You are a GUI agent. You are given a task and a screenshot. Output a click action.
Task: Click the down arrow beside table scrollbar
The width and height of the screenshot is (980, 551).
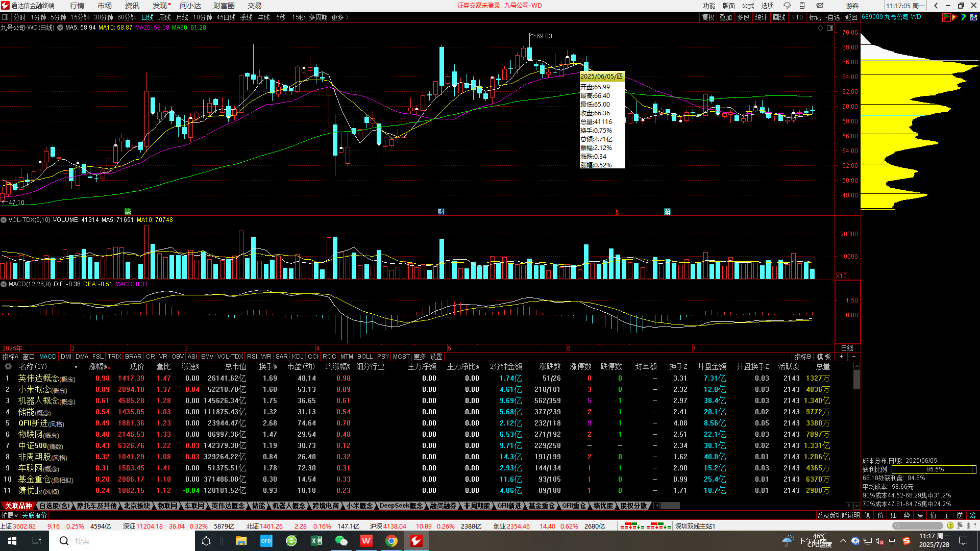[x=856, y=505]
